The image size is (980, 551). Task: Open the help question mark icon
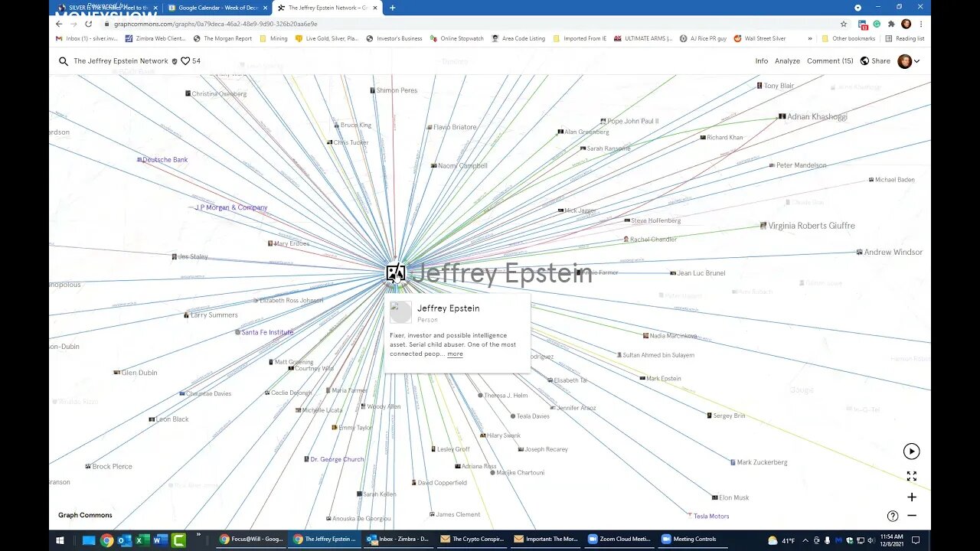coord(893,516)
